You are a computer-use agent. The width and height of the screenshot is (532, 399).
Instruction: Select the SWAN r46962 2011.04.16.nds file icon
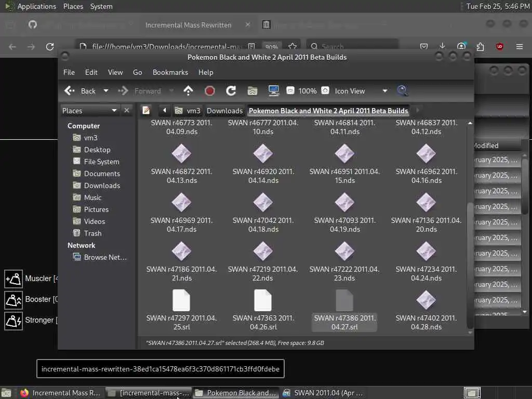coord(426,153)
